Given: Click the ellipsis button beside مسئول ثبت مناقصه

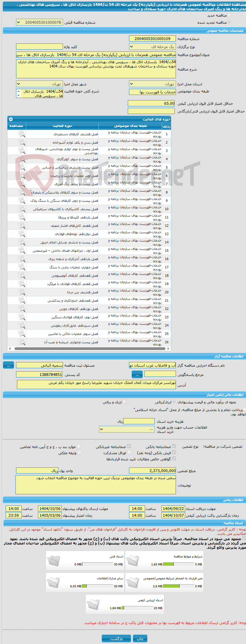Looking at the screenshot, I should tap(8, 365).
